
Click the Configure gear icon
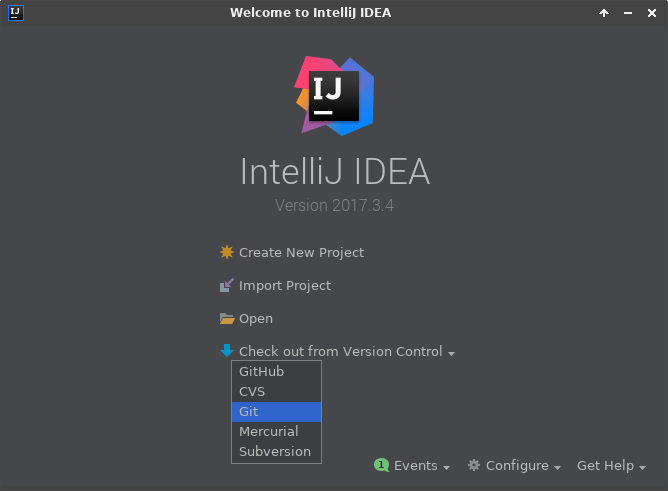(474, 465)
